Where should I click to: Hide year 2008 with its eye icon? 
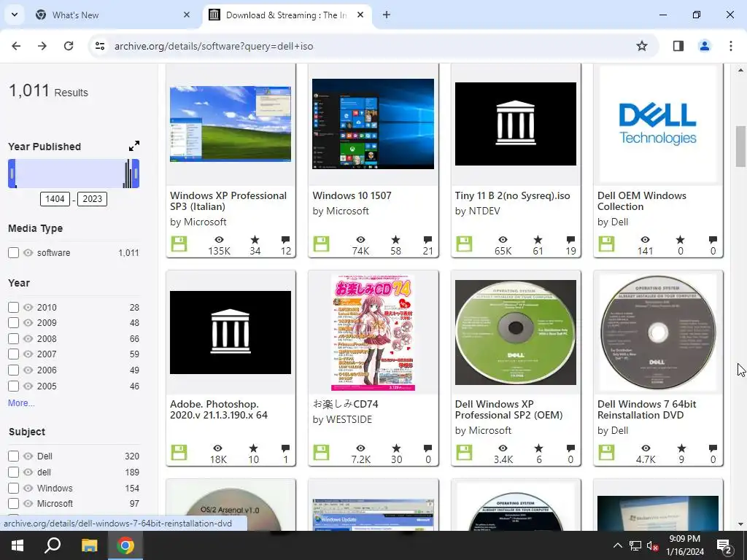tap(28, 338)
